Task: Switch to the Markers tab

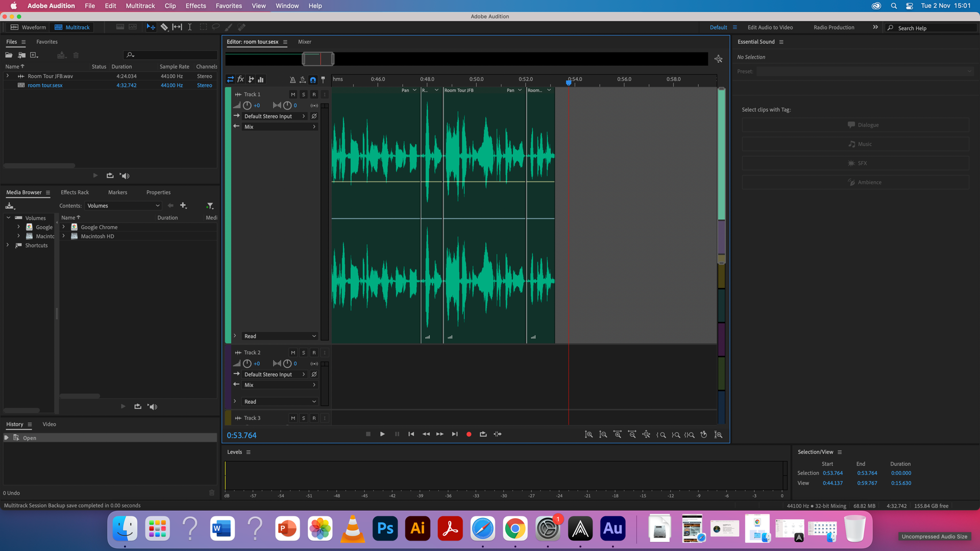Action: pyautogui.click(x=117, y=192)
